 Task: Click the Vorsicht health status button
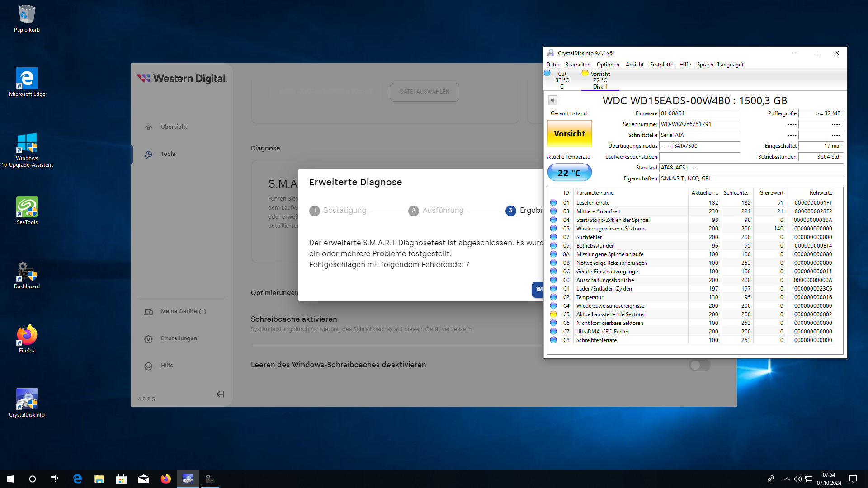(x=569, y=134)
